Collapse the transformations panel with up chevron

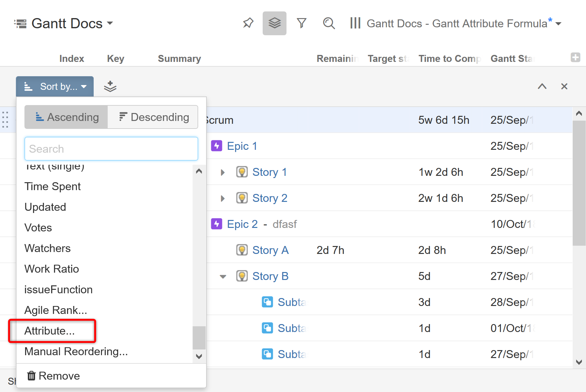click(x=542, y=86)
